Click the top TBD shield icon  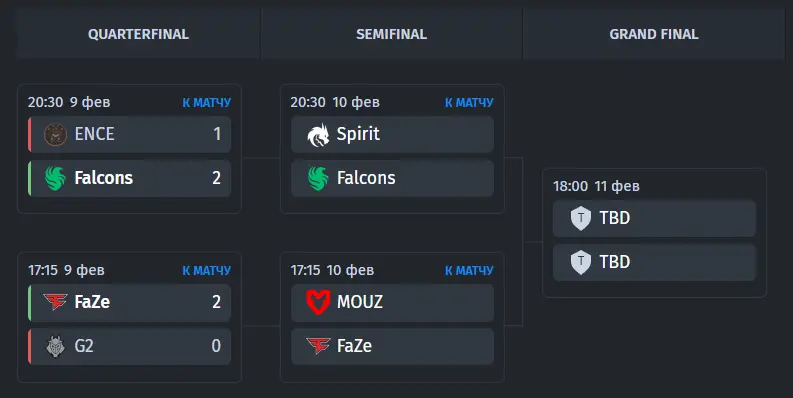581,218
